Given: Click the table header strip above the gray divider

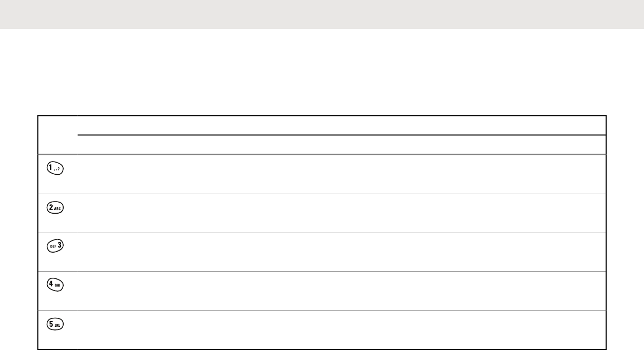Looking at the screenshot, I should pos(342,125).
